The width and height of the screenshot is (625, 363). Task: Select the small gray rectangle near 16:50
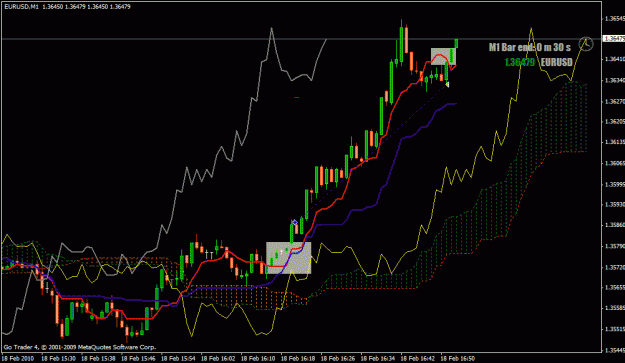point(443,57)
